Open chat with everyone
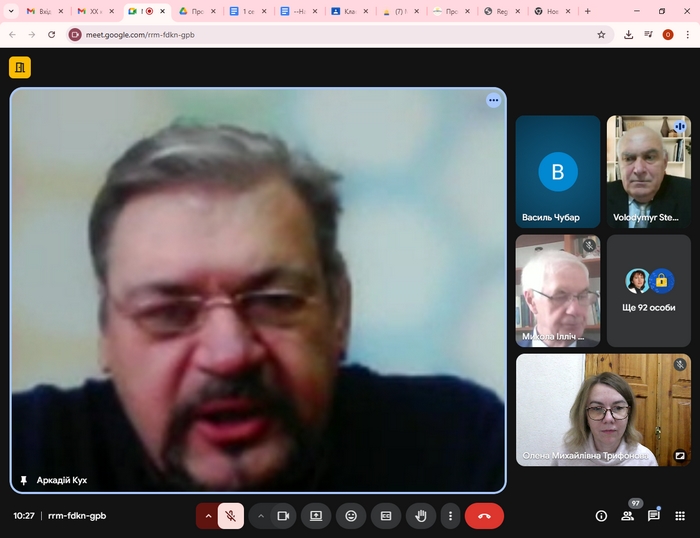 tap(654, 516)
